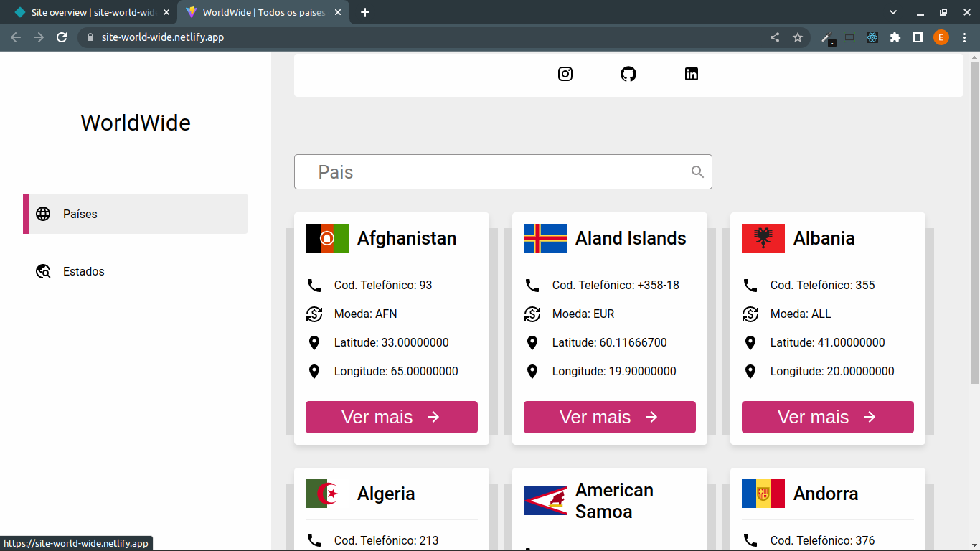Click the padlock site info icon
Screen dimensions: 980x551
90,37
